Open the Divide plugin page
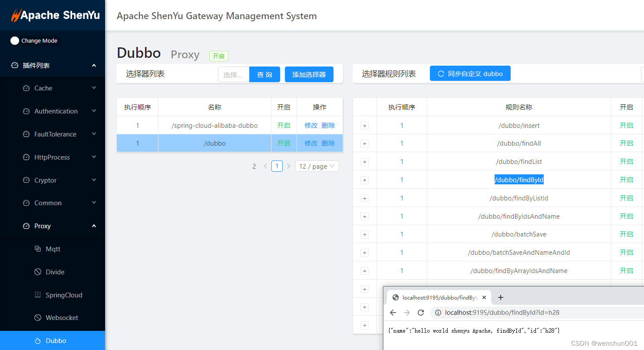Image resolution: width=644 pixels, height=350 pixels. pos(53,272)
